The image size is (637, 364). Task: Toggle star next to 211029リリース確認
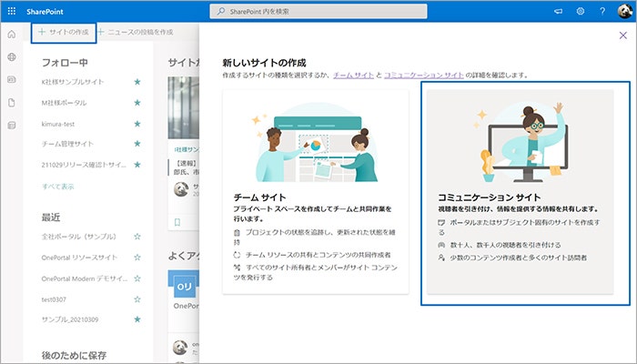click(x=137, y=165)
